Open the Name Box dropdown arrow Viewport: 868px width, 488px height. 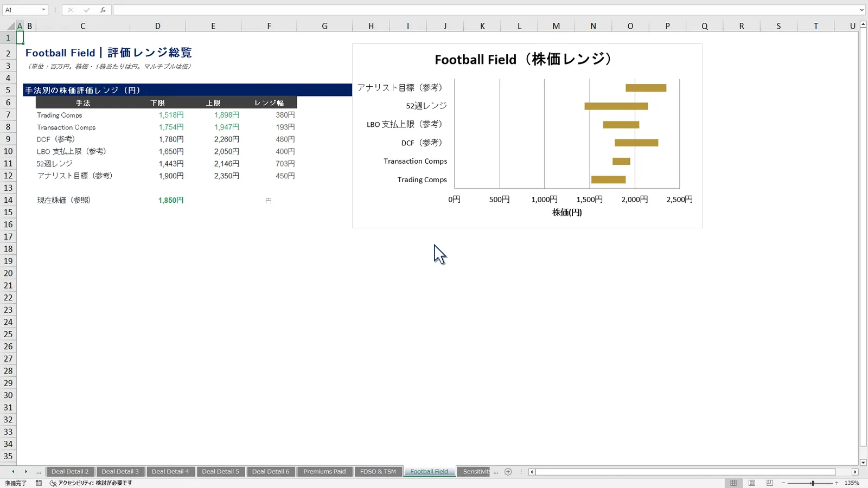(x=43, y=10)
